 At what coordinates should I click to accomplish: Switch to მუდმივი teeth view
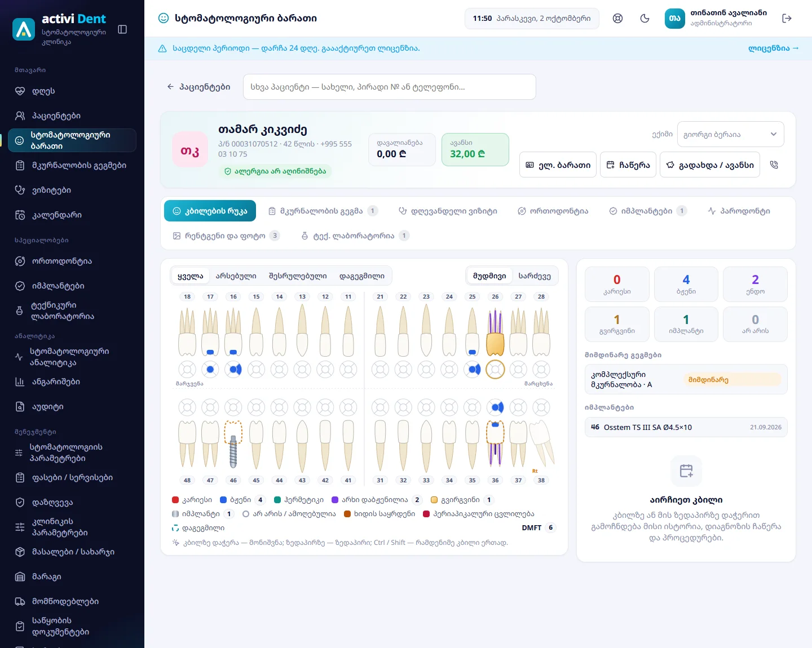point(489,276)
